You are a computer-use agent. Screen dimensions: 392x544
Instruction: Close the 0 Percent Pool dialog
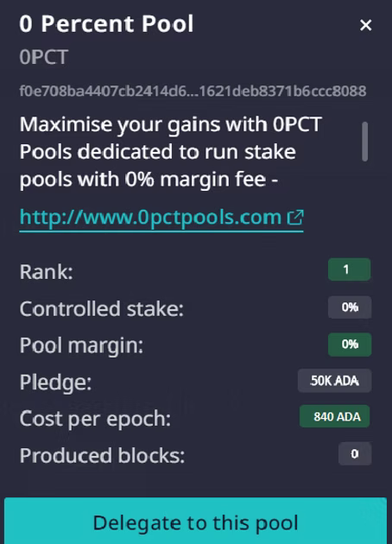point(365,25)
